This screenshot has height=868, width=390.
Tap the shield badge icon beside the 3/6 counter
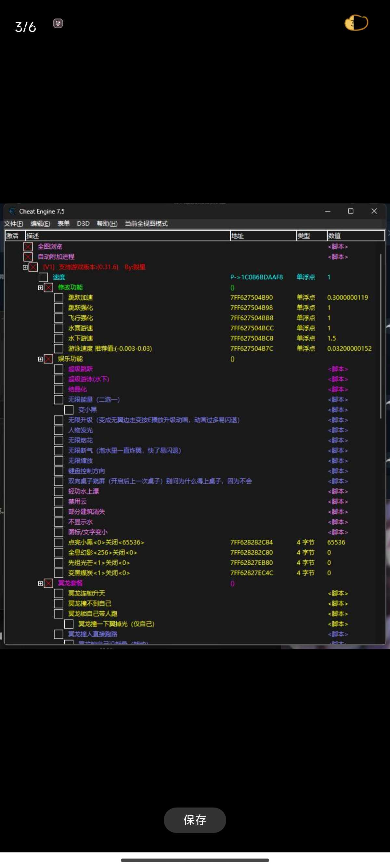click(x=58, y=23)
